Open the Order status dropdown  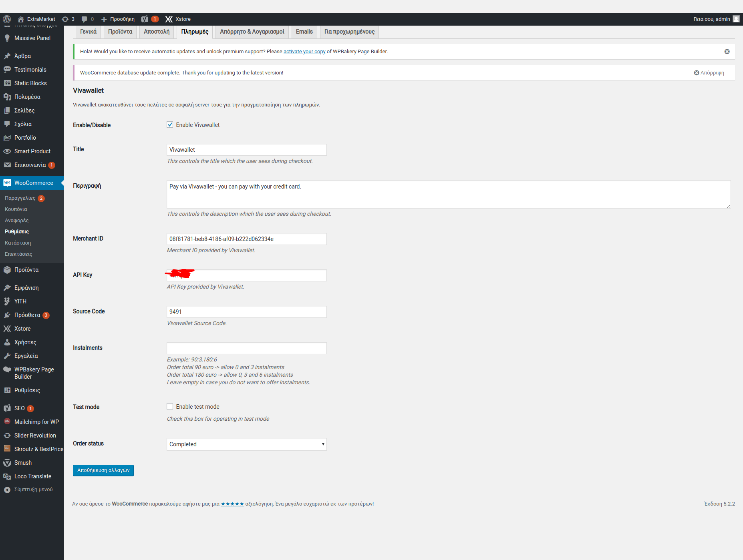pyautogui.click(x=246, y=444)
